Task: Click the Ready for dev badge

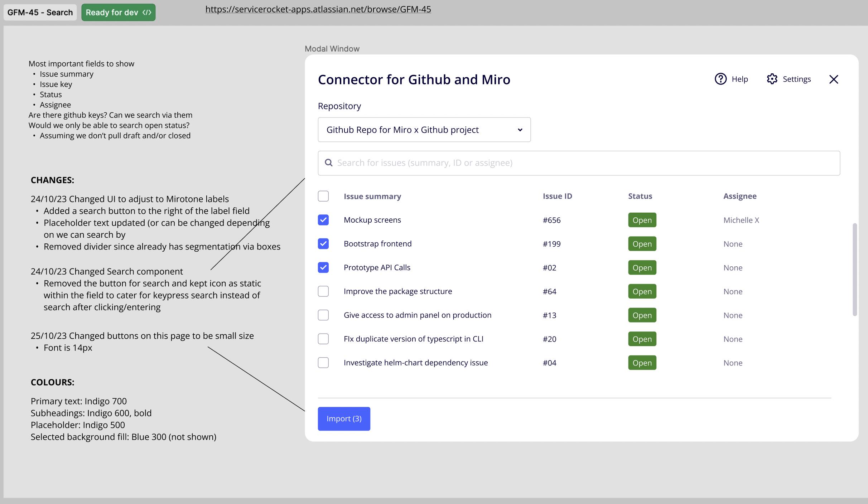Action: [119, 13]
